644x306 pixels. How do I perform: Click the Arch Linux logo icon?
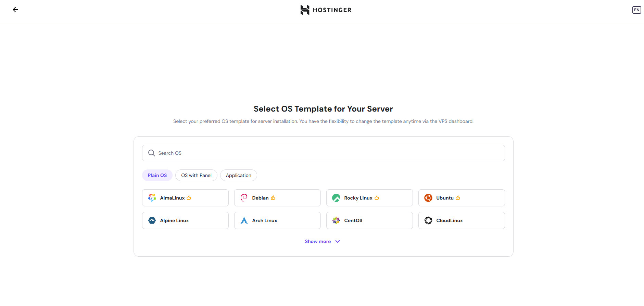244,220
